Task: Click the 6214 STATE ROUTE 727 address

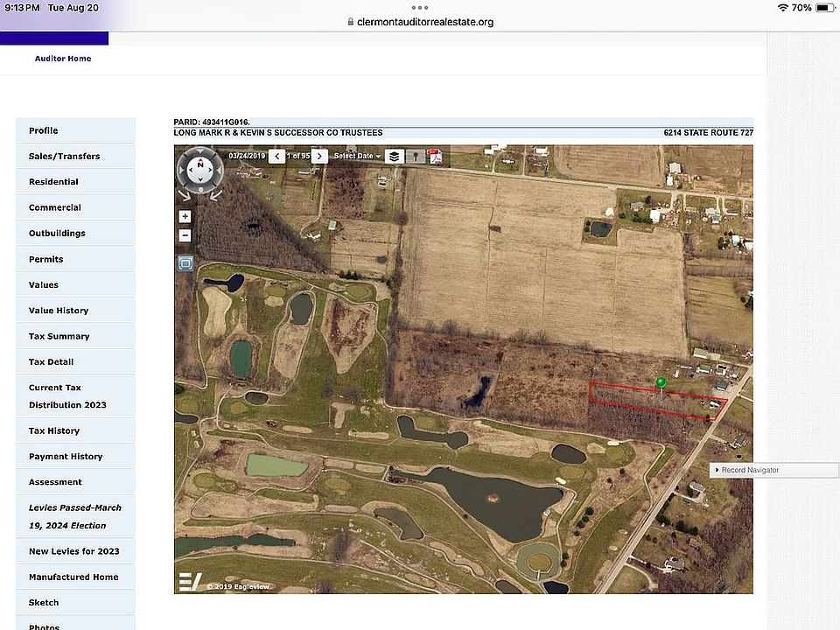Action: click(x=708, y=132)
